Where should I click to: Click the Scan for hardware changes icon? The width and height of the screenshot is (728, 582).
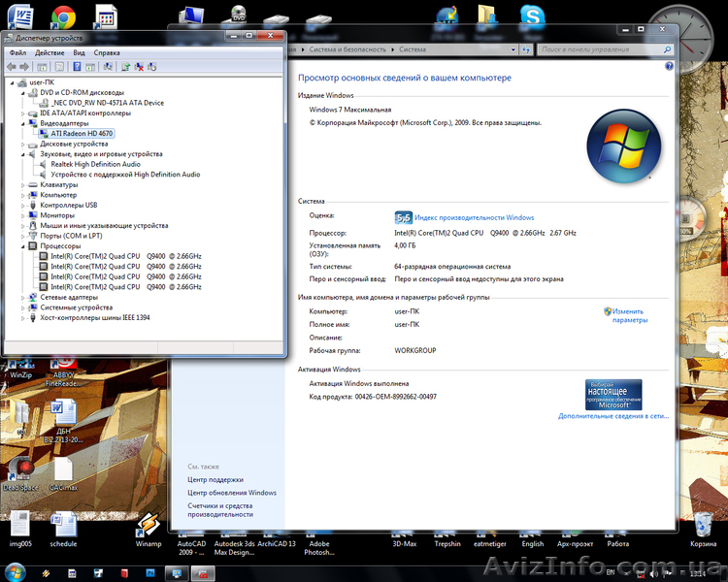pos(108,67)
